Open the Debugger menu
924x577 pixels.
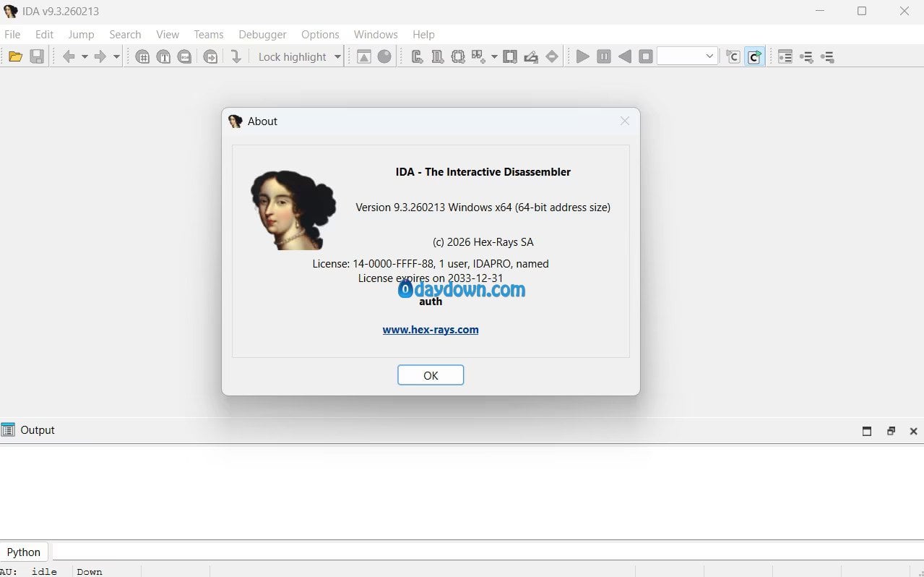(x=262, y=34)
